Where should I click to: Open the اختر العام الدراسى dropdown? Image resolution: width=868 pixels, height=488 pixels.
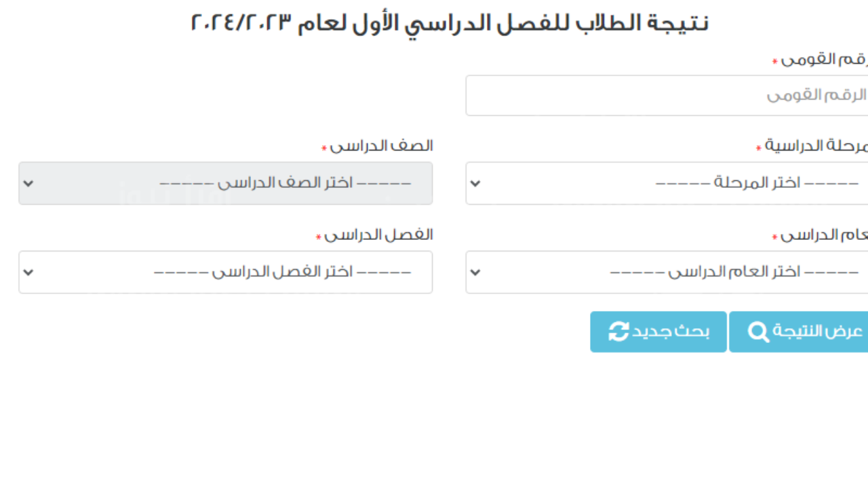tap(666, 272)
